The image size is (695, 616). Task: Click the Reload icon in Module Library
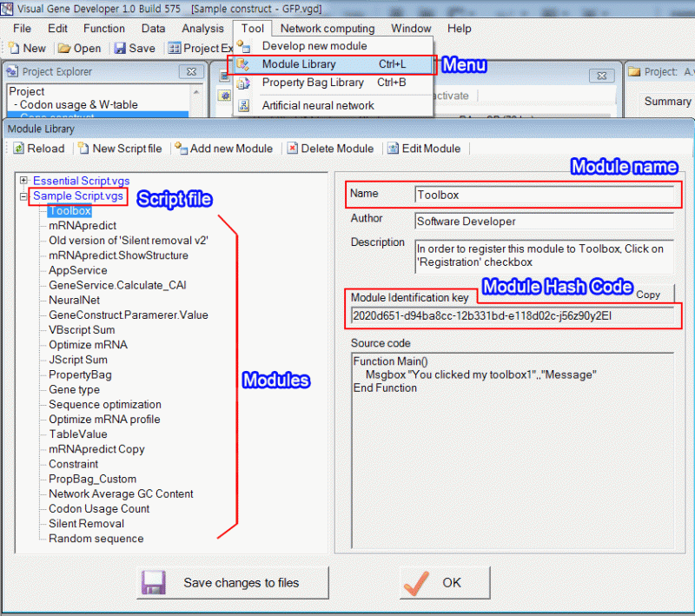pos(18,149)
